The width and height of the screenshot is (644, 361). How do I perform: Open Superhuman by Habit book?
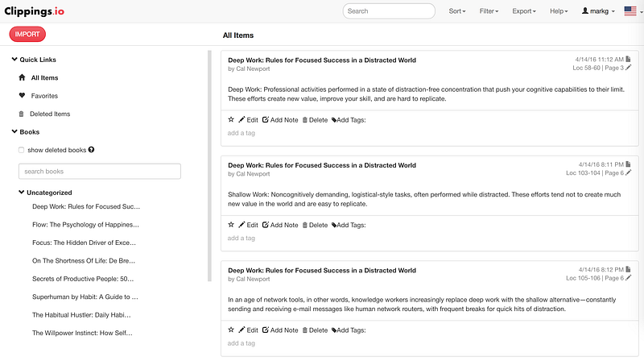tap(85, 297)
